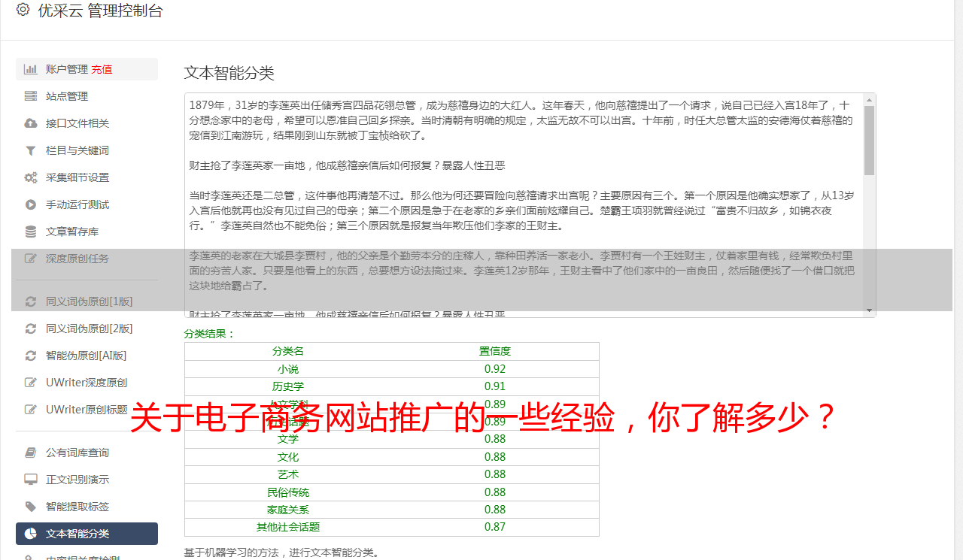Click the cloud upload icon for 接口文件相关
Image resolution: width=963 pixels, height=560 pixels.
(x=31, y=123)
